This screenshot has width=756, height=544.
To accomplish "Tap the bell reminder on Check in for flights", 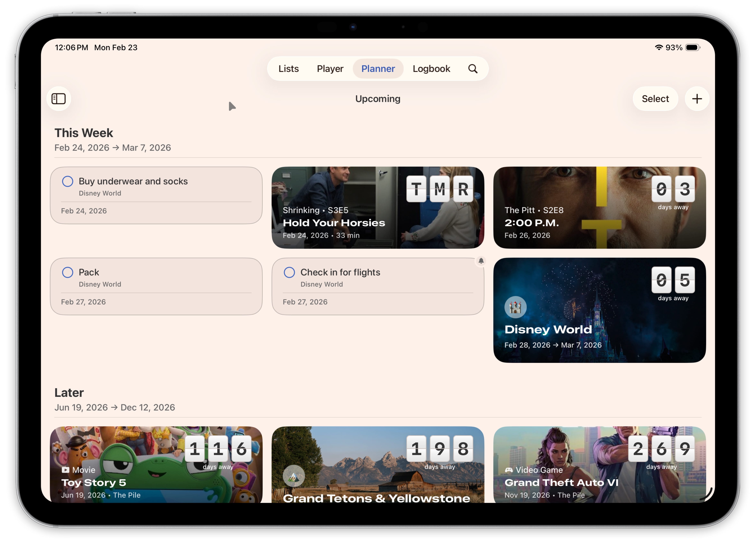I will pos(481,261).
